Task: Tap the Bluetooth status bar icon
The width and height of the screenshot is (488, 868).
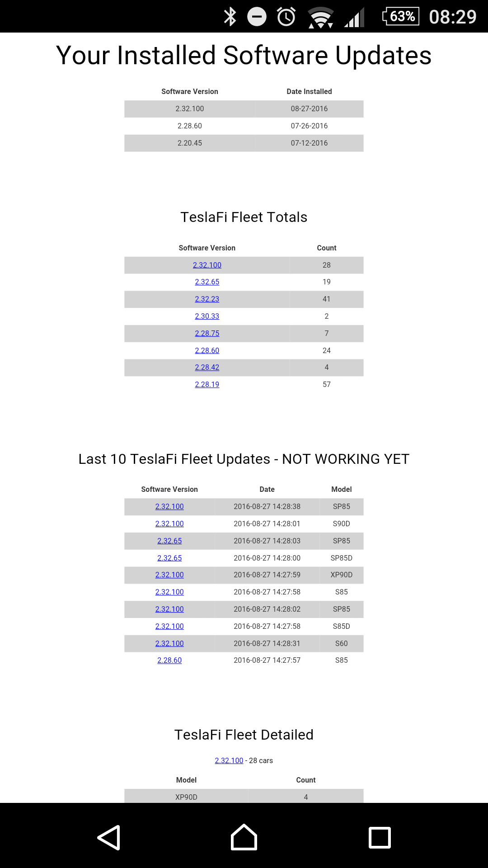Action: (230, 17)
